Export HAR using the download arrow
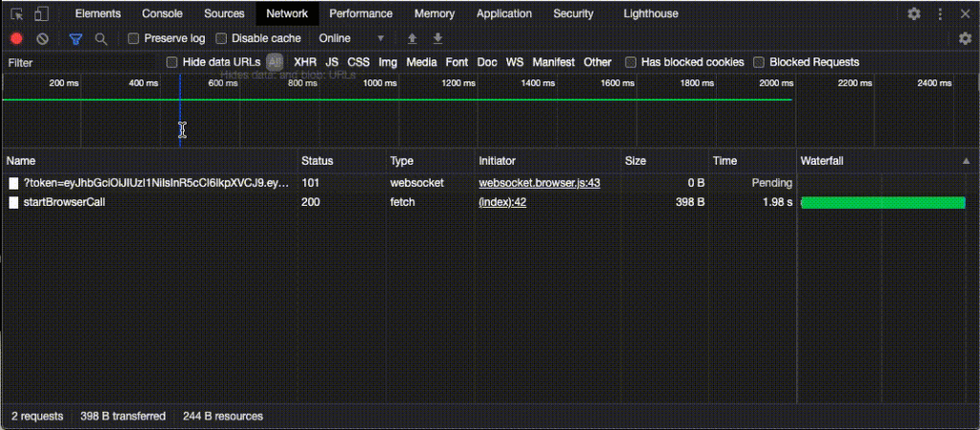Viewport: 980px width, 430px height. point(438,38)
